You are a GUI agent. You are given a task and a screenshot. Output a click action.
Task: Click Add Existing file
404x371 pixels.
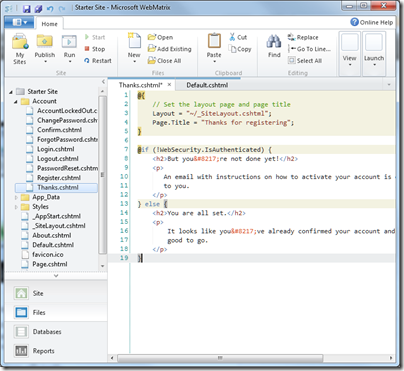coord(170,49)
